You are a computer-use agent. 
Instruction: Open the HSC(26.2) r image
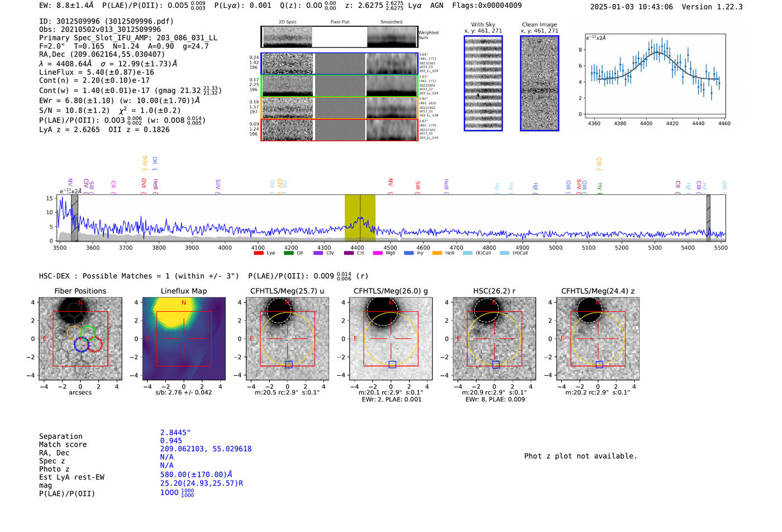click(x=494, y=339)
